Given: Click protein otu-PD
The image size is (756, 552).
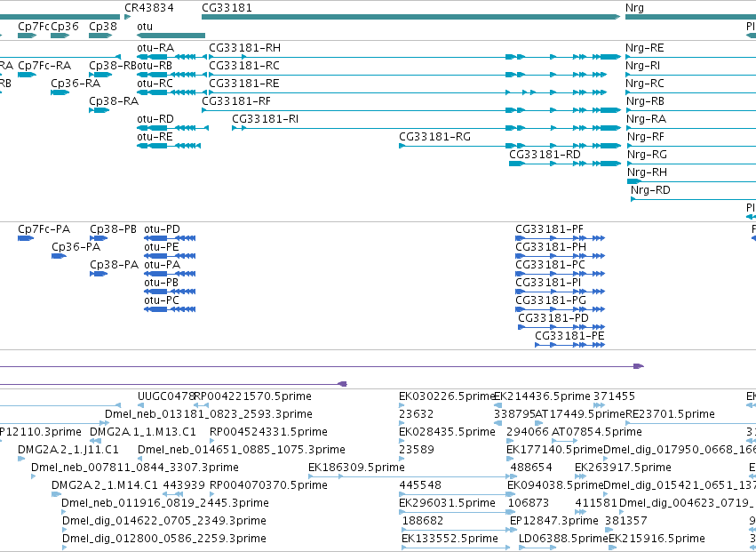Looking at the screenshot, I should tap(162, 229).
